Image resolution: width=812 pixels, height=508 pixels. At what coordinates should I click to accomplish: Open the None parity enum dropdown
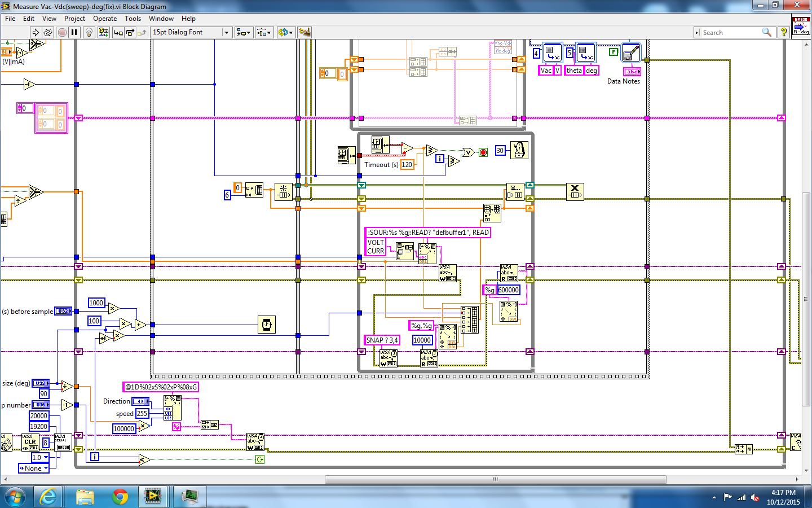click(33, 468)
